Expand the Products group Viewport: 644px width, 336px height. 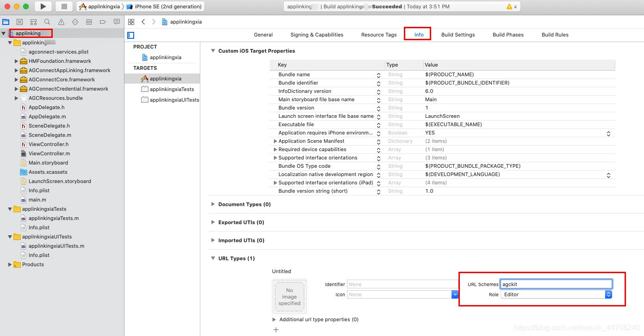point(10,264)
